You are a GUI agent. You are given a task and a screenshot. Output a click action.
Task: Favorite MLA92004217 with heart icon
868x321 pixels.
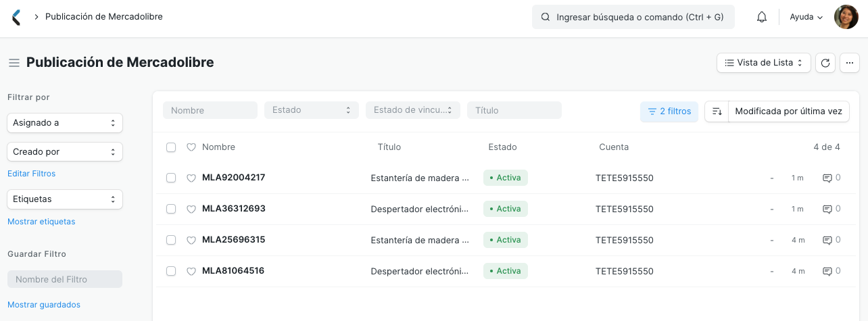click(191, 178)
